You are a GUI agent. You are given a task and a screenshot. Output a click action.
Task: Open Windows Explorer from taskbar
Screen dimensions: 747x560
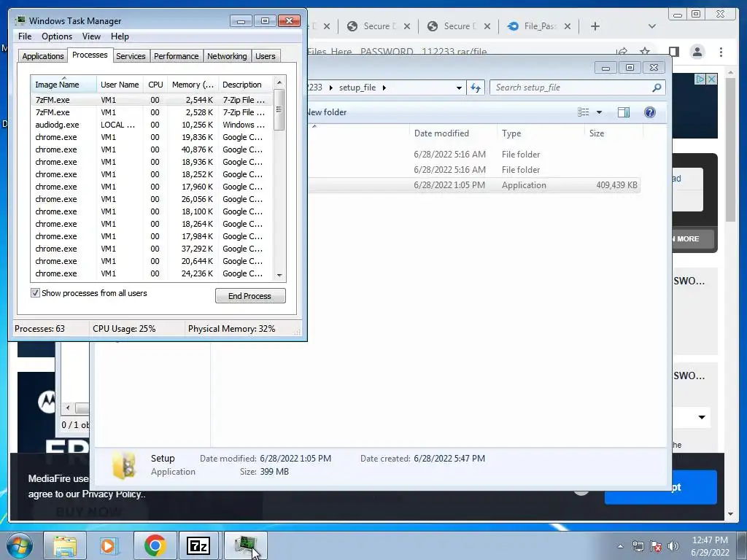[65, 545]
